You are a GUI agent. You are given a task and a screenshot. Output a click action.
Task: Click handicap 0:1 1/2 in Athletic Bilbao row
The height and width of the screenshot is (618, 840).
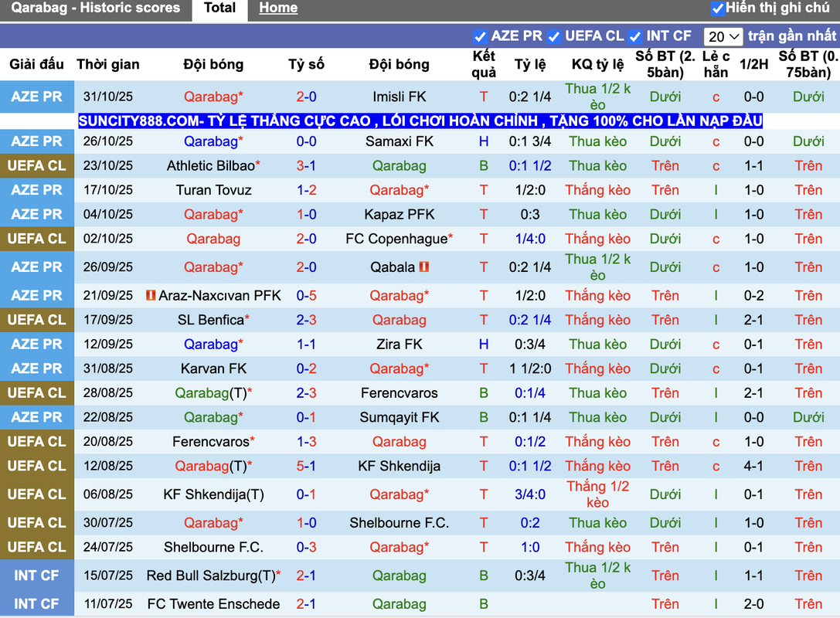530,165
